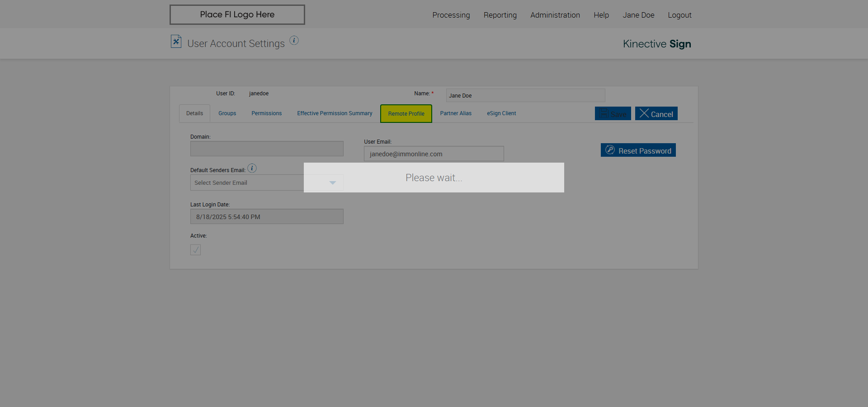Click the Name input field
Image resolution: width=868 pixels, height=407 pixels.
point(525,95)
